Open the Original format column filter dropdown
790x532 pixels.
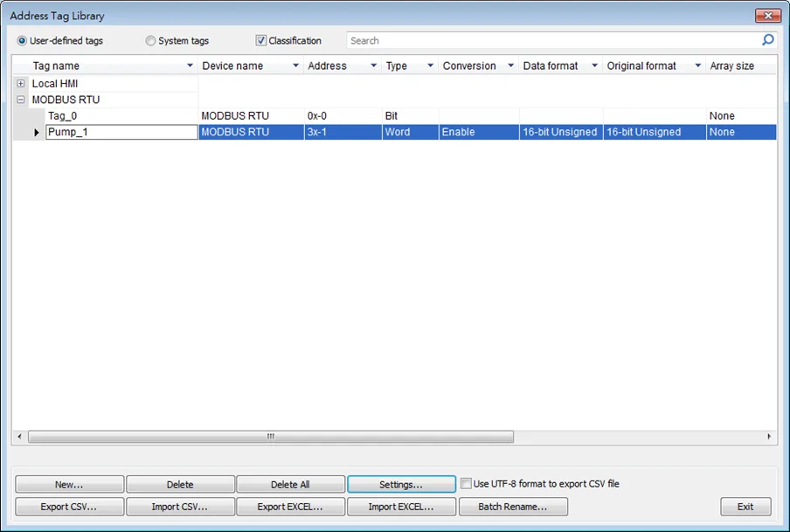pyautogui.click(x=697, y=66)
